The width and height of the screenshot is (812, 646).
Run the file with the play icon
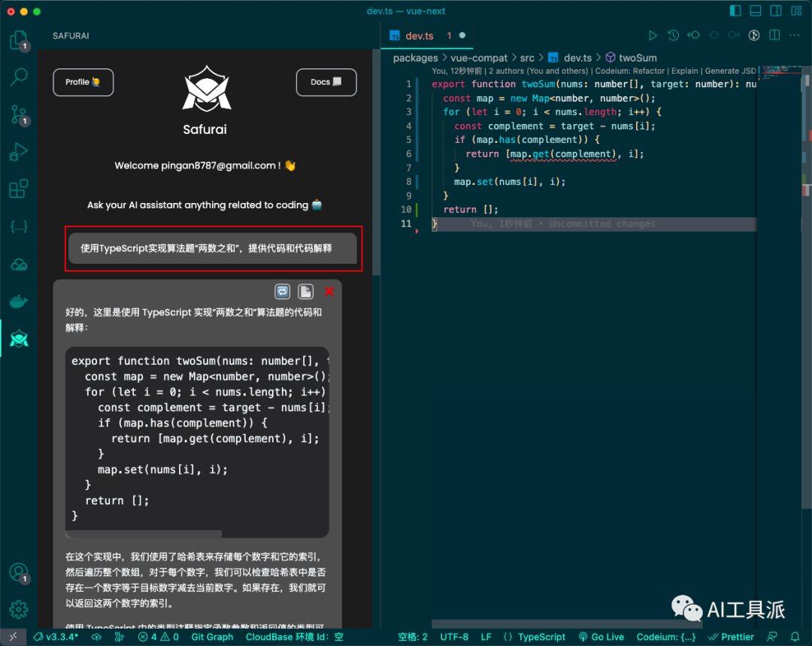click(653, 35)
